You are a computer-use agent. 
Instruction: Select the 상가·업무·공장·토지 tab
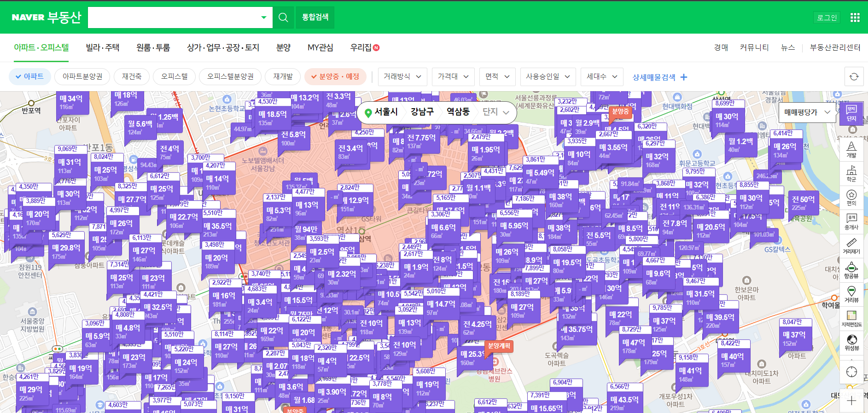coord(223,47)
